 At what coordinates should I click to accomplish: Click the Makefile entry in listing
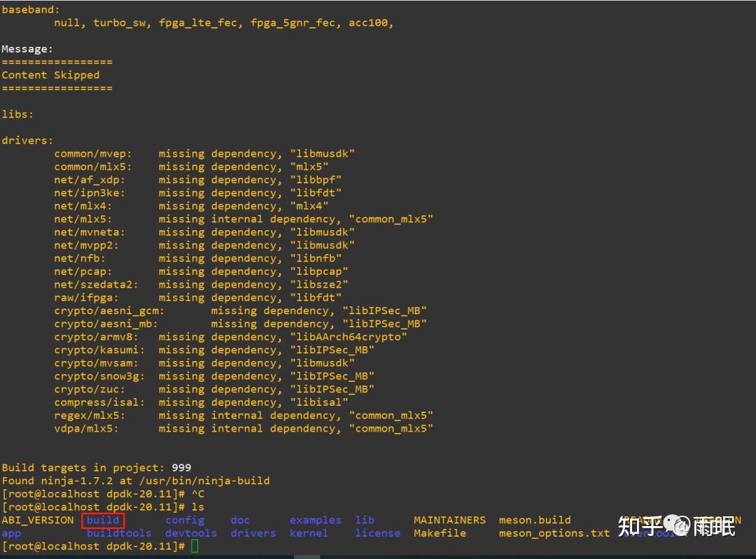coord(440,533)
